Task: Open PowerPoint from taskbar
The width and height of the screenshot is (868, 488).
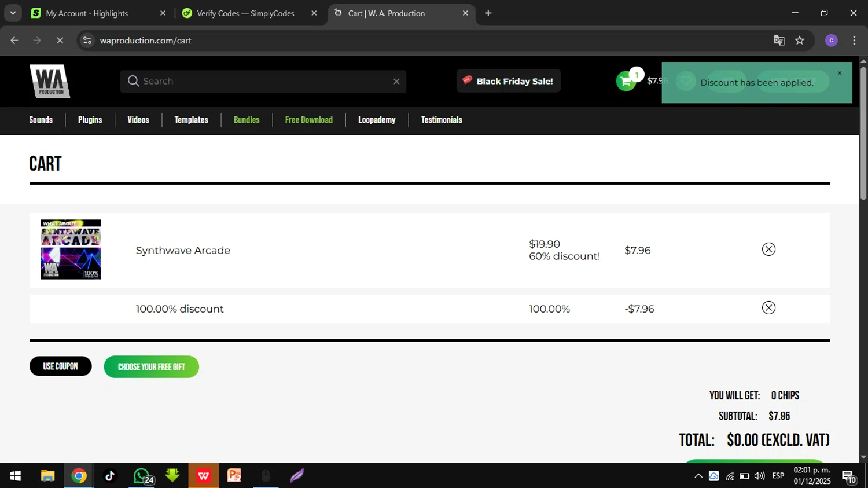Action: click(x=234, y=476)
